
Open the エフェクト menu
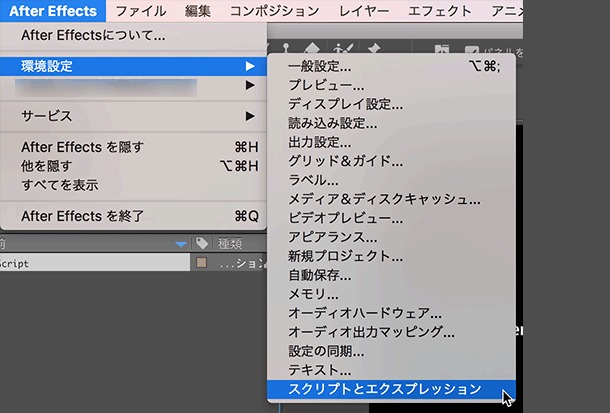[x=440, y=11]
